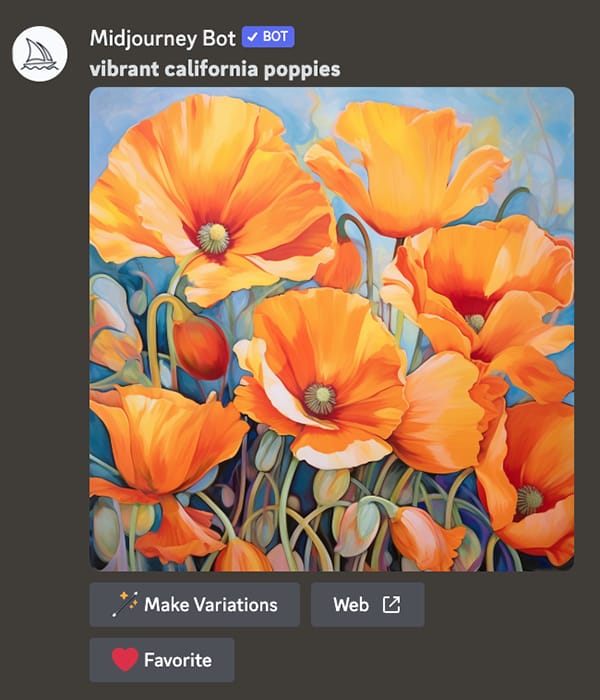
Task: Click the magic wand icon on Make Variations
Action: point(125,604)
